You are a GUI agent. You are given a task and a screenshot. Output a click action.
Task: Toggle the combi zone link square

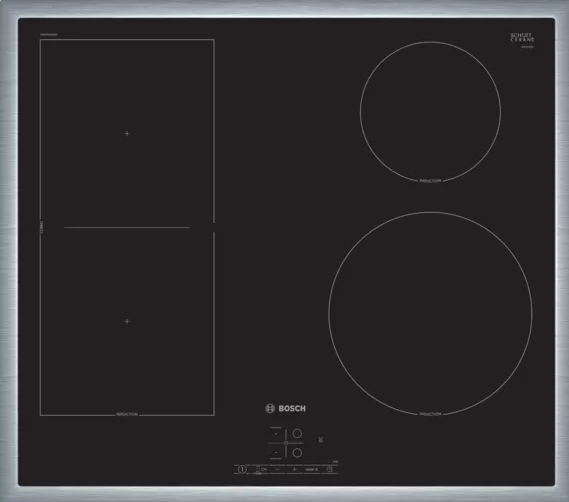286,443
